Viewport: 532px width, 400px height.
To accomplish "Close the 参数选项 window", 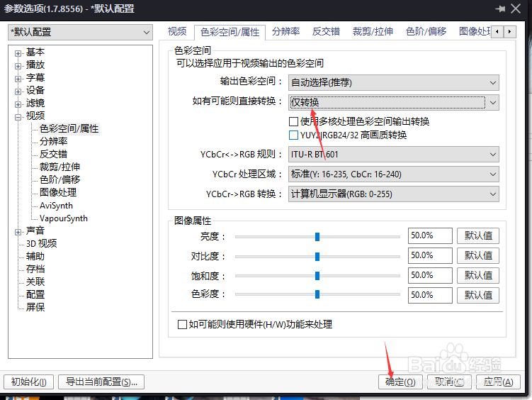I will tap(516, 9).
